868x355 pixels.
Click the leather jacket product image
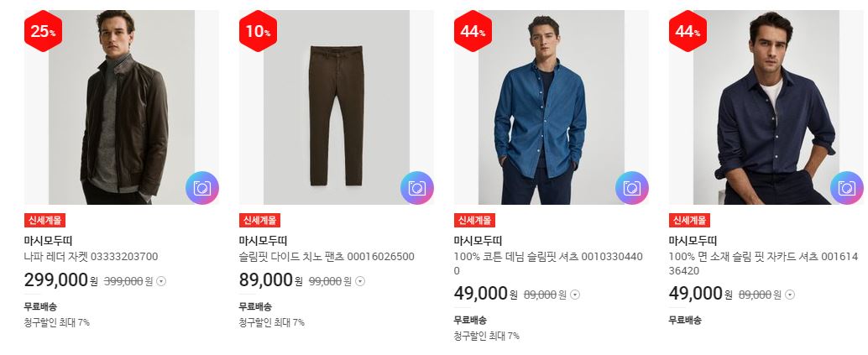click(x=122, y=107)
